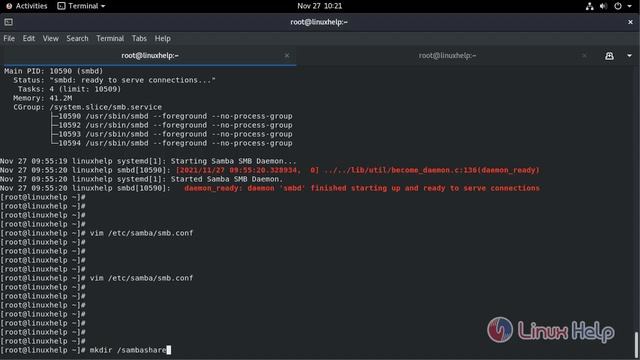Click the '10592 /usr/sbin/smbd' process line
The image size is (640, 360).
(x=176, y=125)
